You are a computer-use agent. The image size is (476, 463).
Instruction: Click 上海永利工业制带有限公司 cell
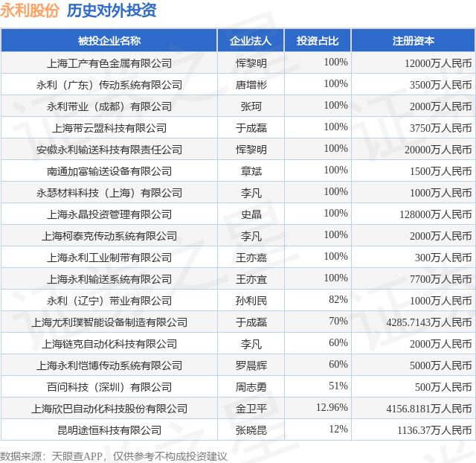109,258
